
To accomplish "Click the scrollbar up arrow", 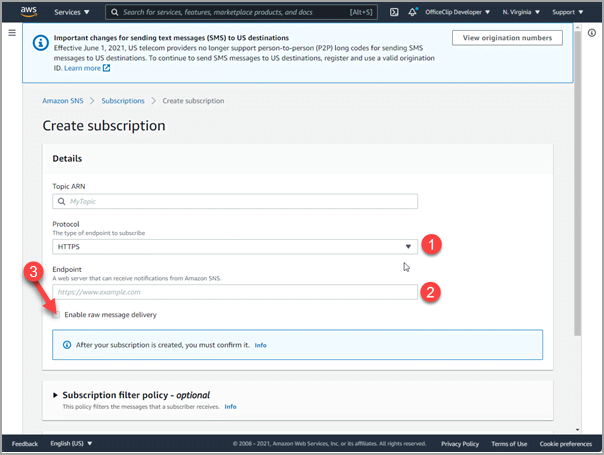I will tap(577, 28).
